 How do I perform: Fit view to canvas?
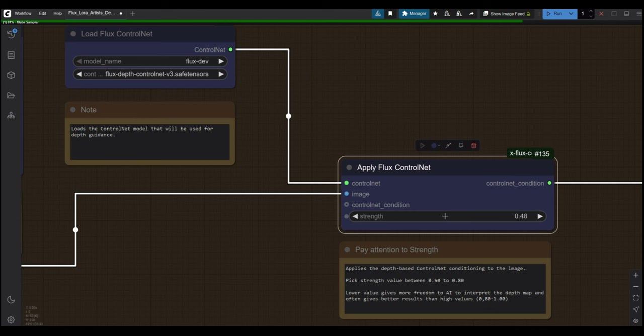point(635,298)
